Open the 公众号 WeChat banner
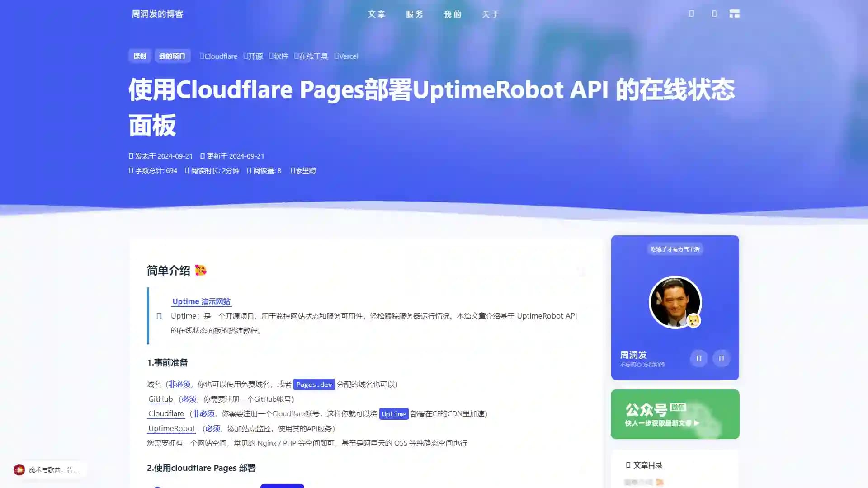This screenshot has width=868, height=488. (x=675, y=414)
